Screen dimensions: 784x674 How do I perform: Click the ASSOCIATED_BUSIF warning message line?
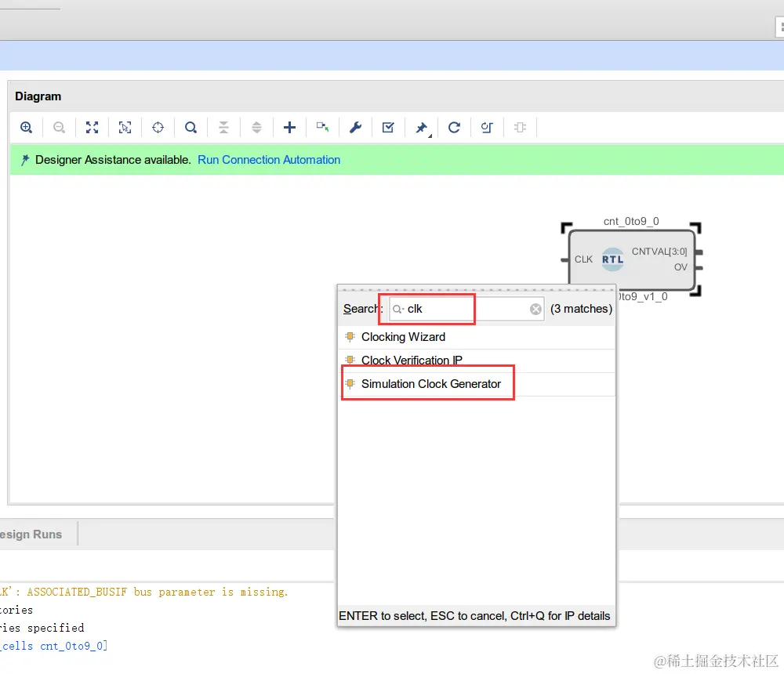144,592
